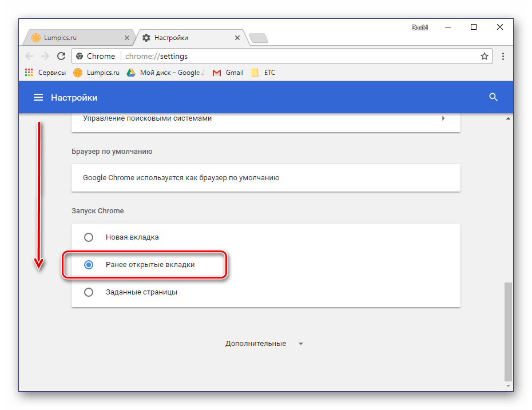
Task: Reload the current page
Action: click(61, 56)
